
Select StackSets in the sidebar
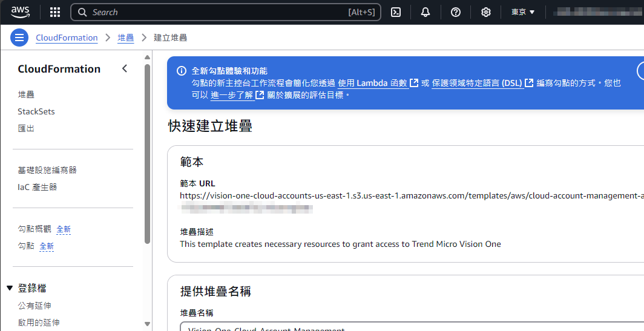pos(36,111)
